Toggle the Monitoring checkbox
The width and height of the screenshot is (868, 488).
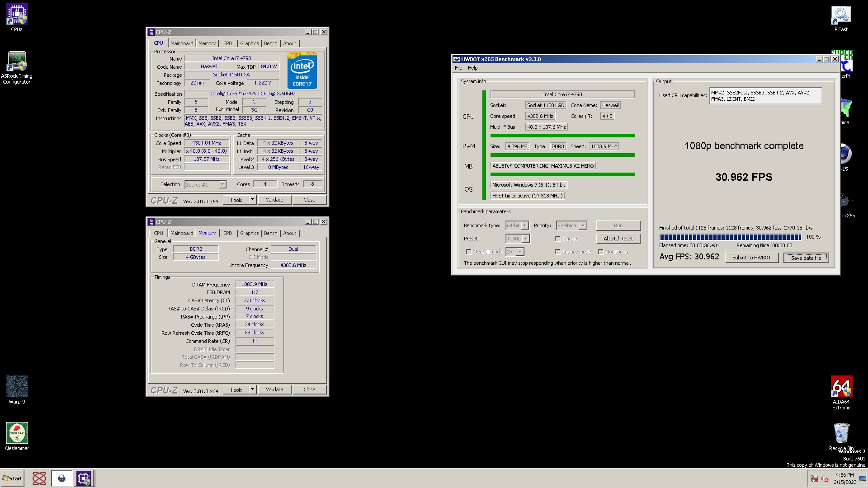[601, 252]
